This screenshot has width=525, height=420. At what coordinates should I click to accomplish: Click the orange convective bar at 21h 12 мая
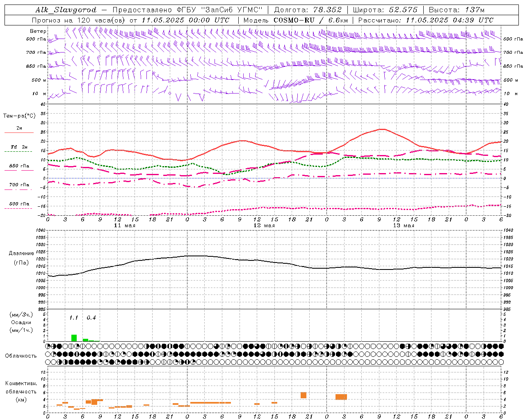(304, 395)
